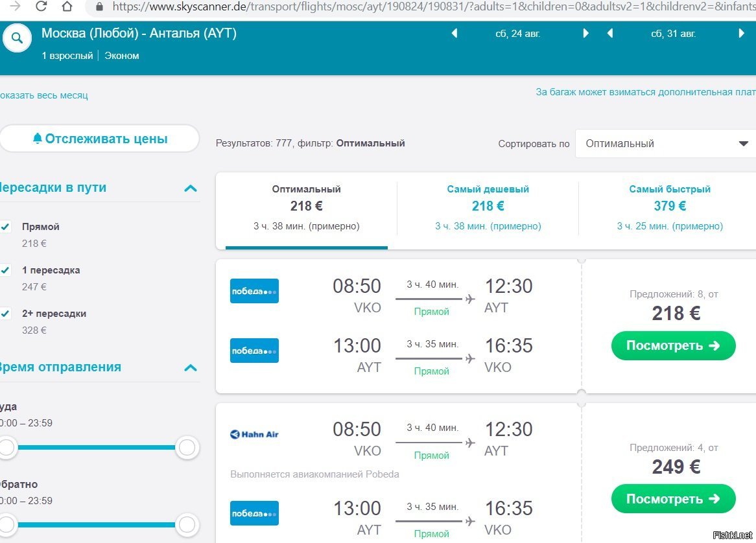Reload the page with browser refresh icon

41,7
